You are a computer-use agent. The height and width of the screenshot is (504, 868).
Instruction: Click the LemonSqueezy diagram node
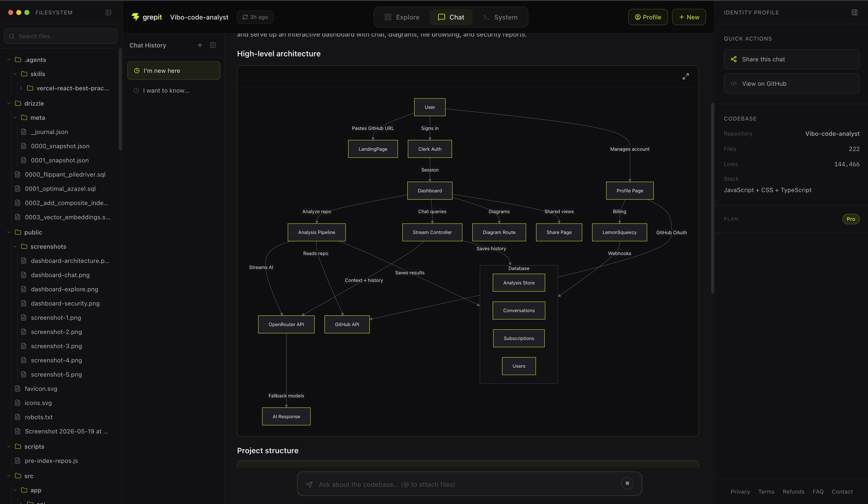click(x=619, y=232)
